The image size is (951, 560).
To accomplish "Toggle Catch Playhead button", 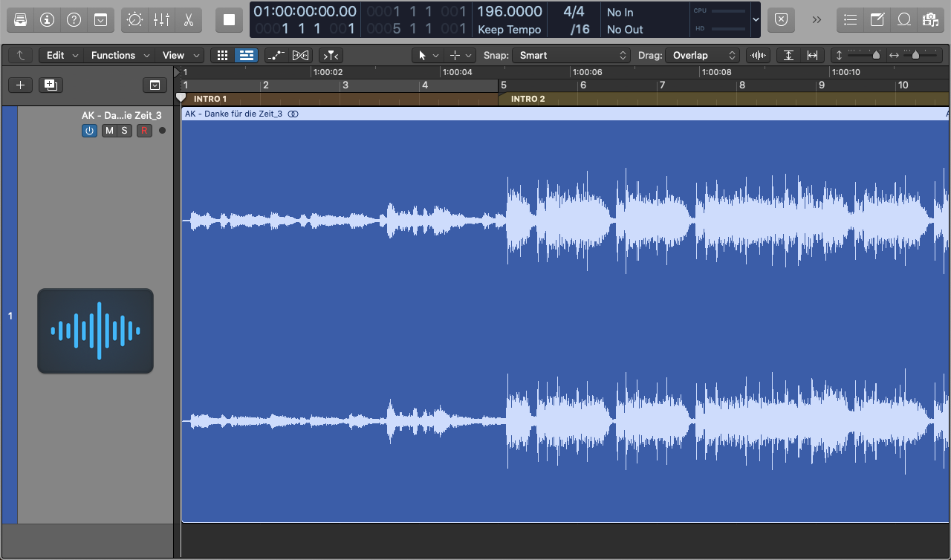I will pos(331,55).
